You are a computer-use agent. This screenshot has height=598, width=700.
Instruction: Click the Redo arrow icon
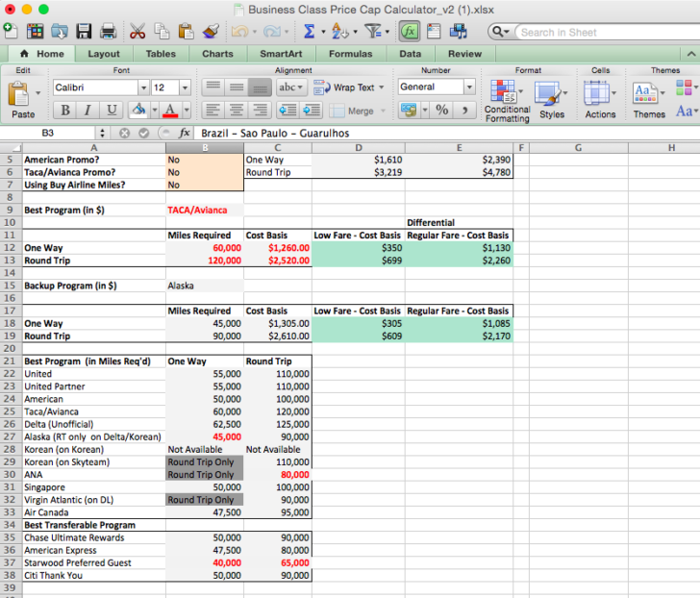[272, 32]
